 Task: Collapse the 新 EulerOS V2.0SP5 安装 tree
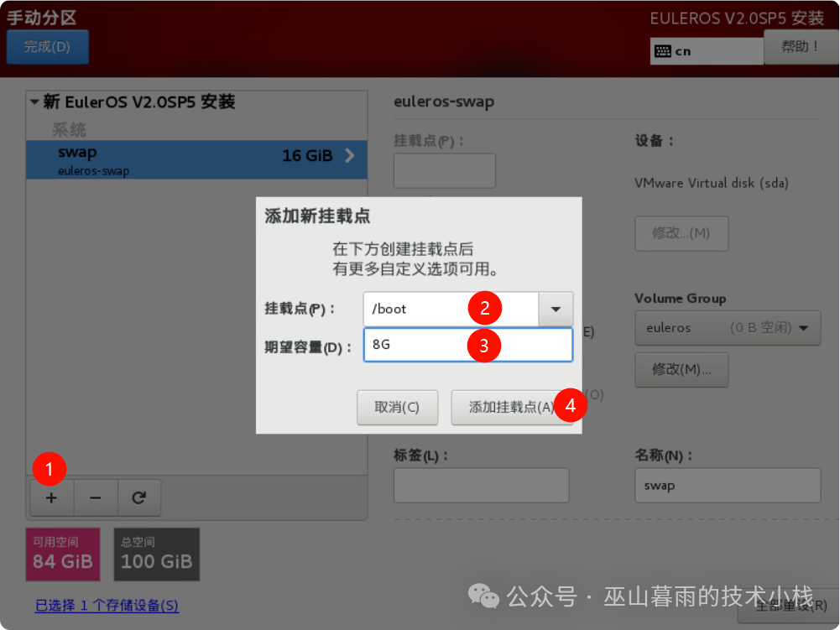pyautogui.click(x=34, y=102)
